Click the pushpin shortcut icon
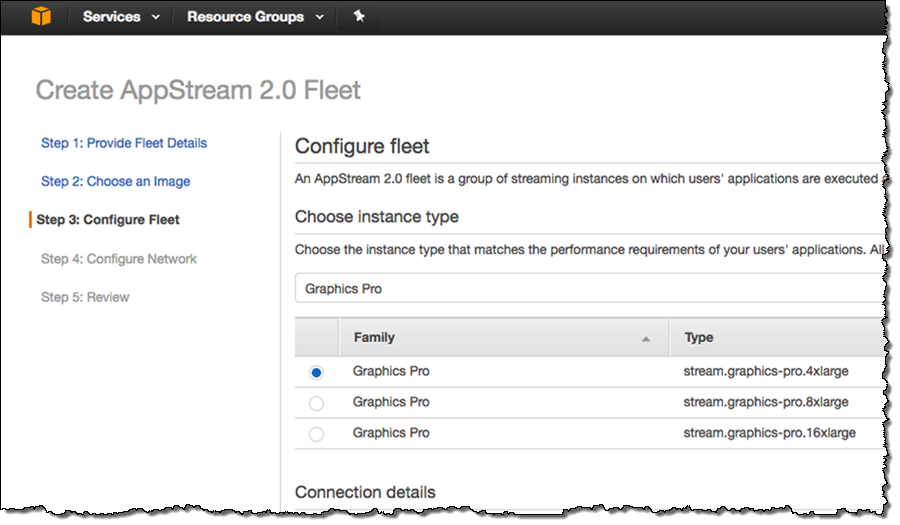This screenshot has height=525, width=900. 359,17
